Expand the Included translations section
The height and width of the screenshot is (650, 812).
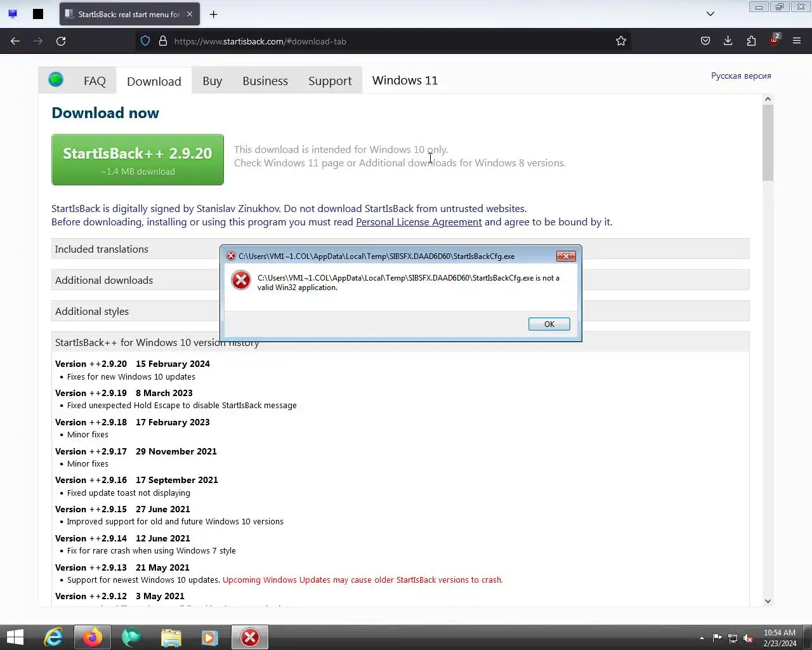pyautogui.click(x=400, y=249)
